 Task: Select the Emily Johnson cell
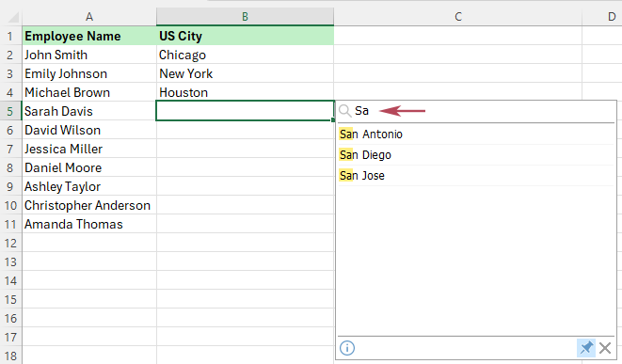click(x=89, y=73)
